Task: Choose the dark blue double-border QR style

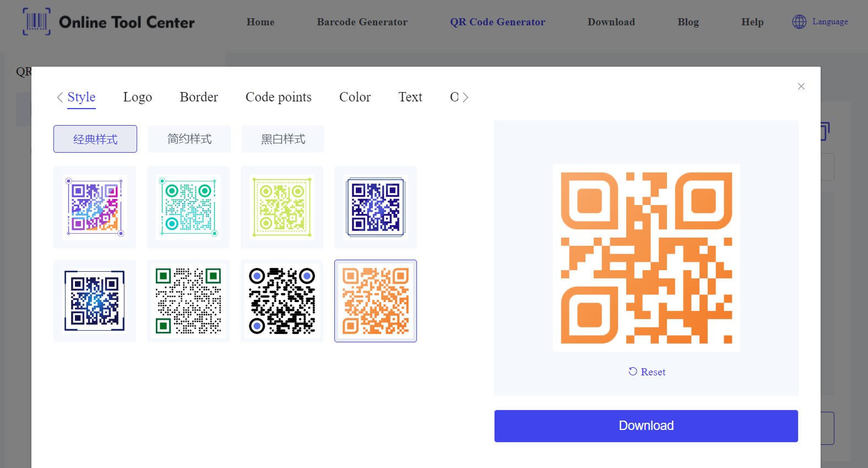Action: [376, 207]
